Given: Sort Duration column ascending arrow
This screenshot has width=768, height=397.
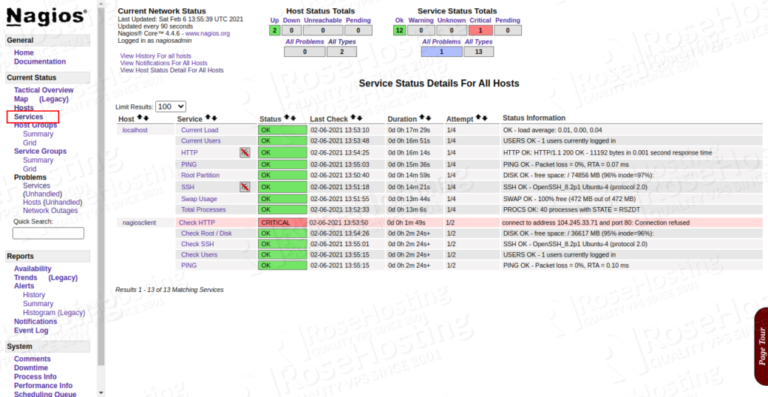Looking at the screenshot, I should [422, 118].
